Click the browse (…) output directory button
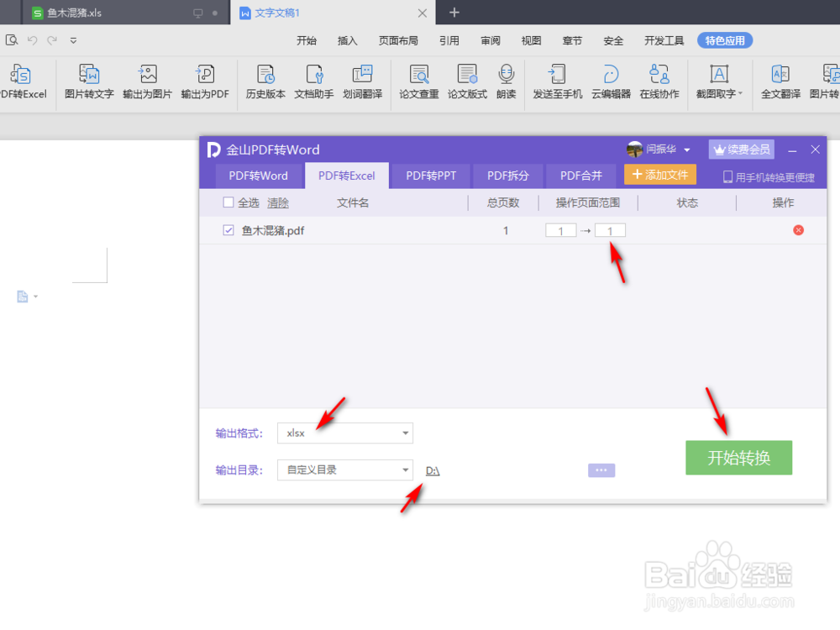 (x=601, y=470)
